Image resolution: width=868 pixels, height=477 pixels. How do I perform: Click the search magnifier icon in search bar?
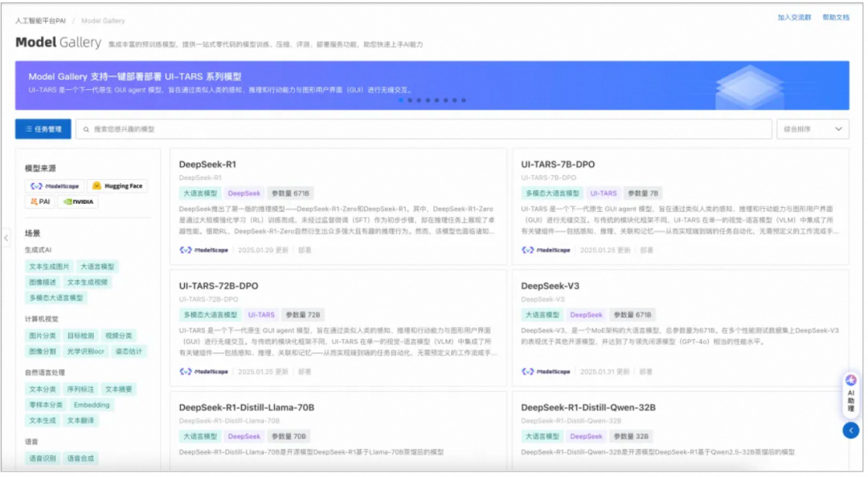point(86,128)
